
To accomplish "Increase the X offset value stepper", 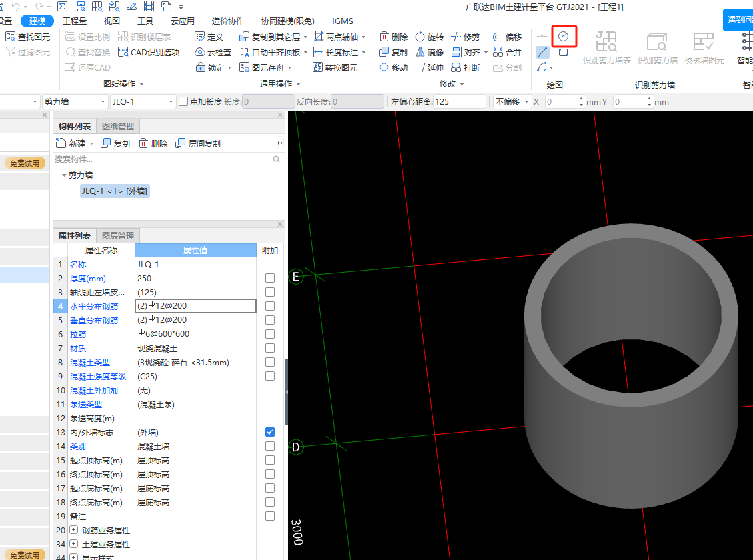I will [581, 99].
